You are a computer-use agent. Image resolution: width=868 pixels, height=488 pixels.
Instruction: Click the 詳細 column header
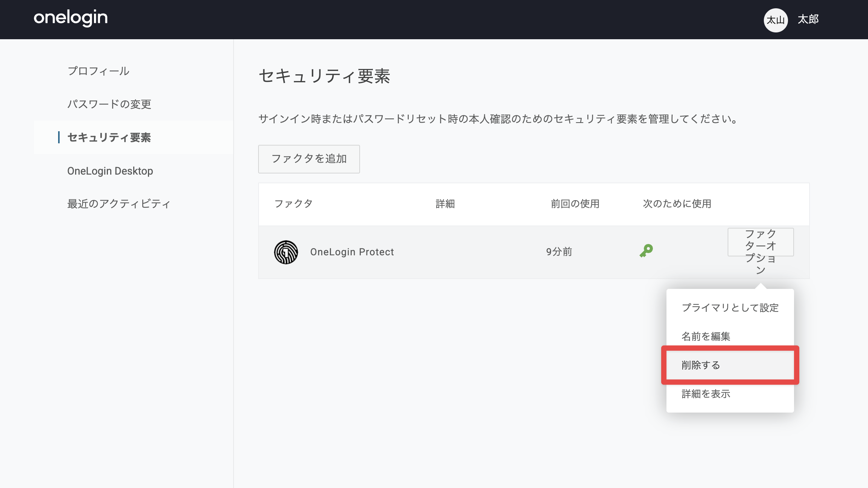(x=445, y=204)
